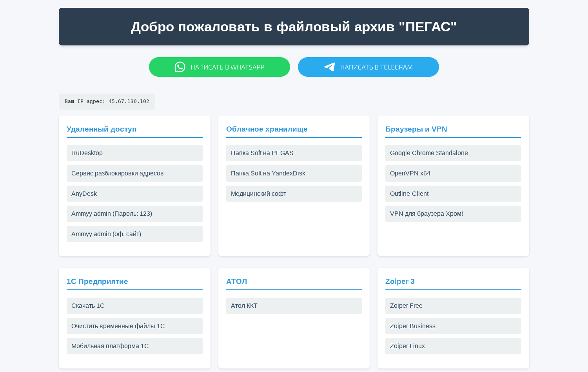Image resolution: width=588 pixels, height=372 pixels.
Task: Open the Скачать 1С link
Action: coord(134,306)
